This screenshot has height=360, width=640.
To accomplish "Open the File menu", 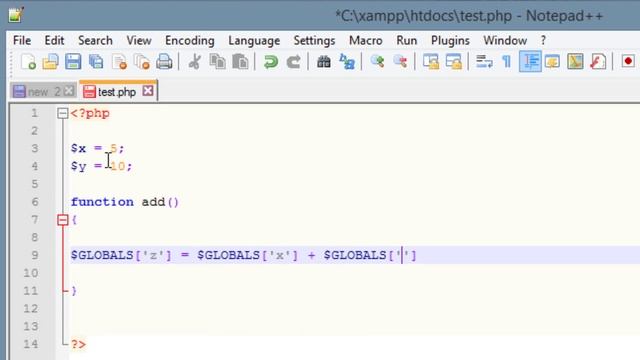I will (22, 40).
